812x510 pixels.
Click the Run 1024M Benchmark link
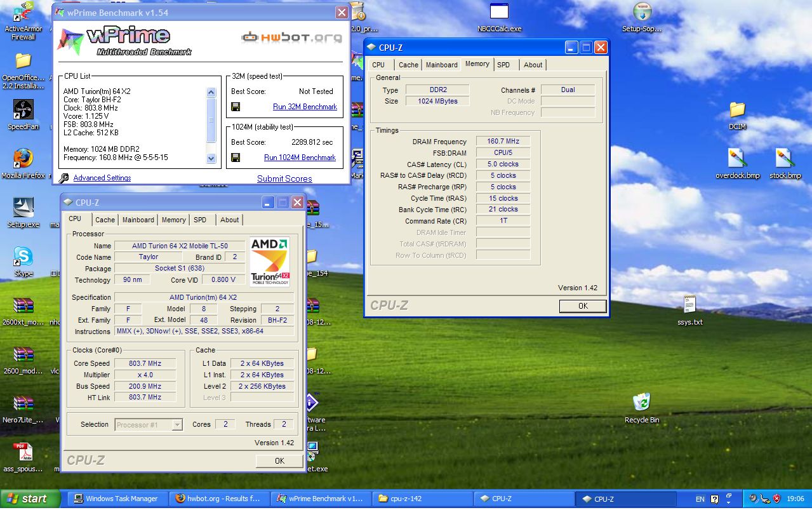pyautogui.click(x=300, y=158)
